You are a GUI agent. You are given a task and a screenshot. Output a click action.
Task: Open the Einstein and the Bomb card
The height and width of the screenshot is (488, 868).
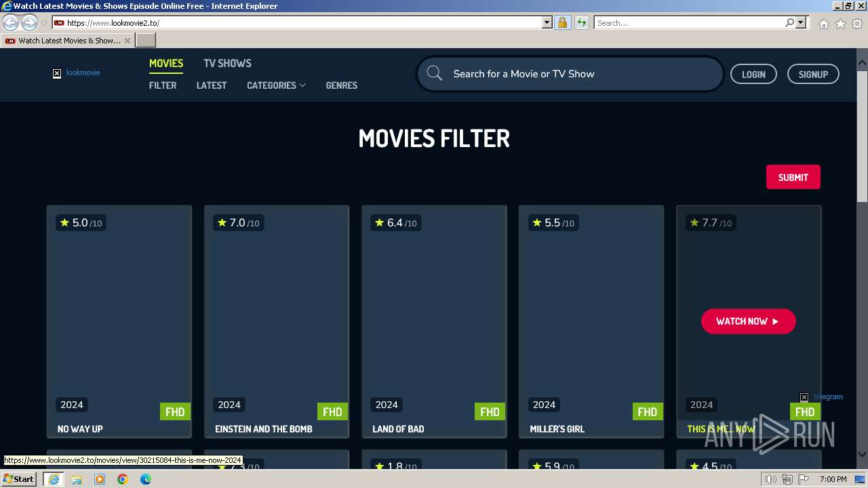coord(277,322)
